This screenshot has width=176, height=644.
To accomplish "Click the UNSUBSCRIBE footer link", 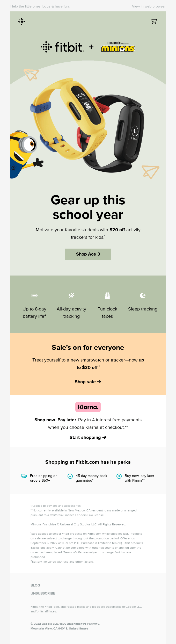I will (43, 593).
